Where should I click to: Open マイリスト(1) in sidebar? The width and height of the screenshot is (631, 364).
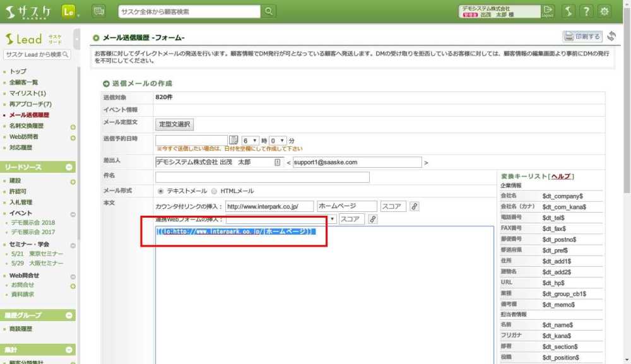point(27,93)
